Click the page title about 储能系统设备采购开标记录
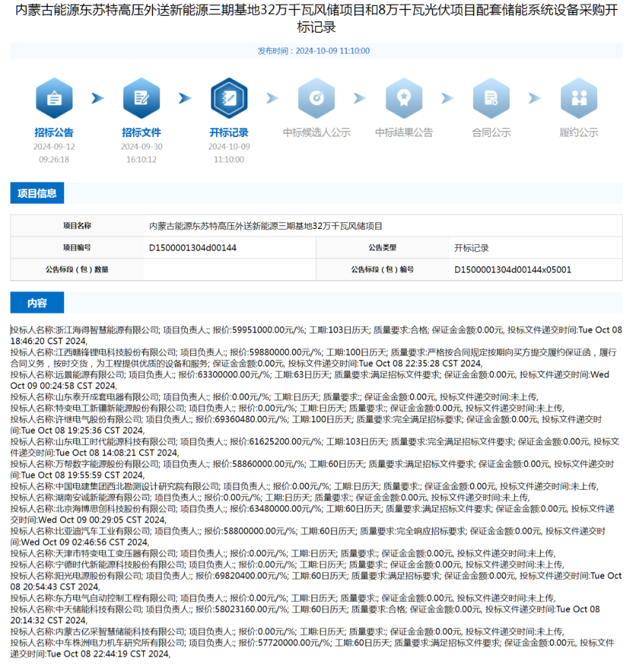The image size is (636, 672). (316, 18)
